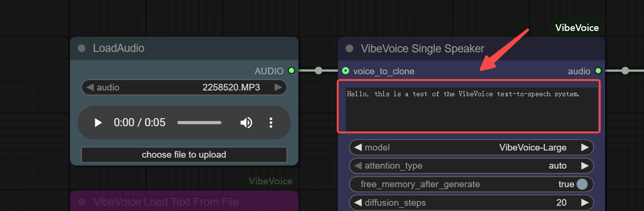Viewport: 644px width, 211px height.
Task: Open the audio file 2258520.MP3 dropdown
Action: coord(184,87)
